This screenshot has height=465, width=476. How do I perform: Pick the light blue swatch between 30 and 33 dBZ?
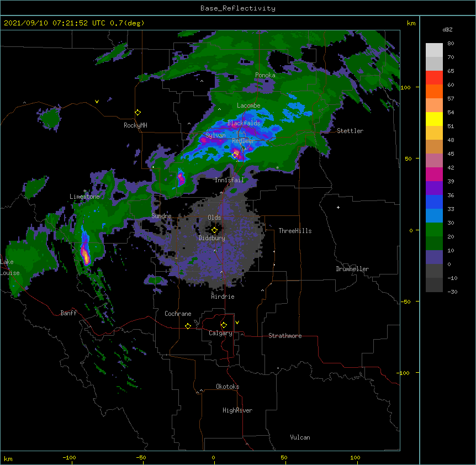434,216
